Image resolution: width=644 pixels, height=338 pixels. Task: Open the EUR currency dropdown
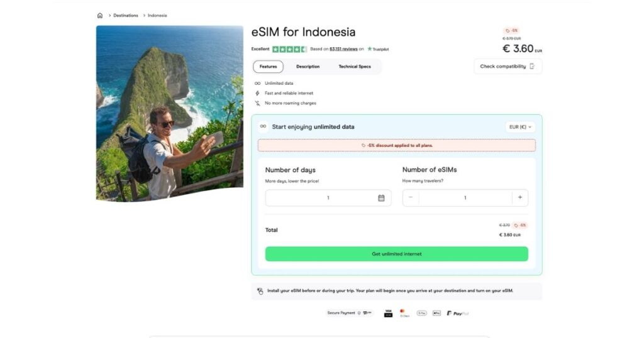[520, 127]
